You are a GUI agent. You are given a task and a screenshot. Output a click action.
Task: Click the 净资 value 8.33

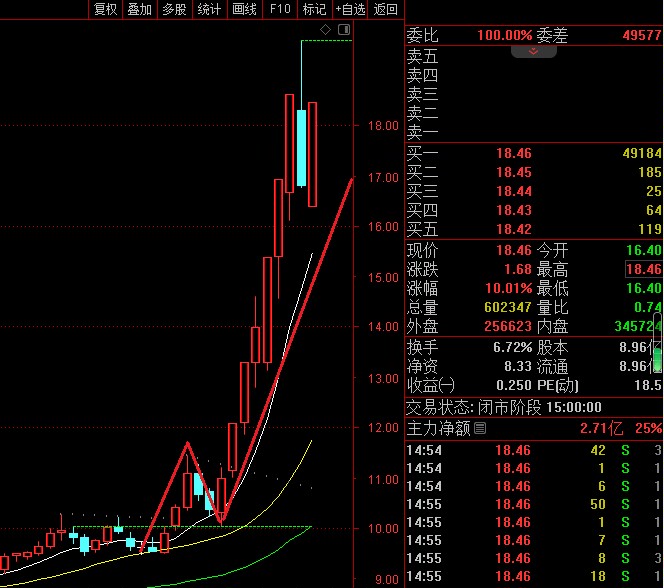coord(518,366)
